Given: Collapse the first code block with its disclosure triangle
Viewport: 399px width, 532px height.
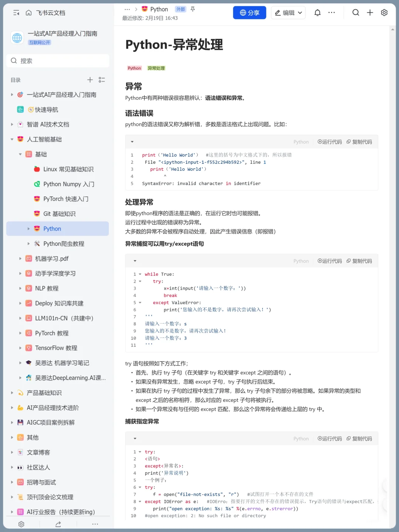Looking at the screenshot, I should click(132, 141).
